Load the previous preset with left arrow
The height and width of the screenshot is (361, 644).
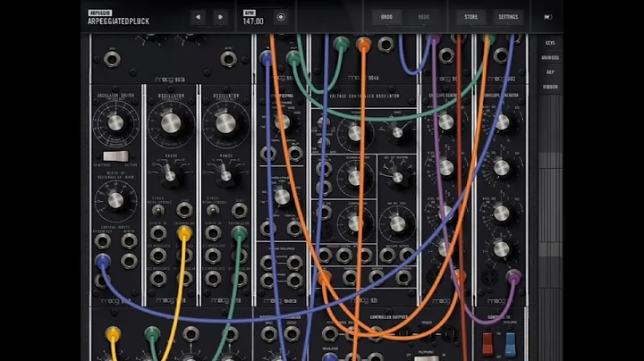(199, 17)
